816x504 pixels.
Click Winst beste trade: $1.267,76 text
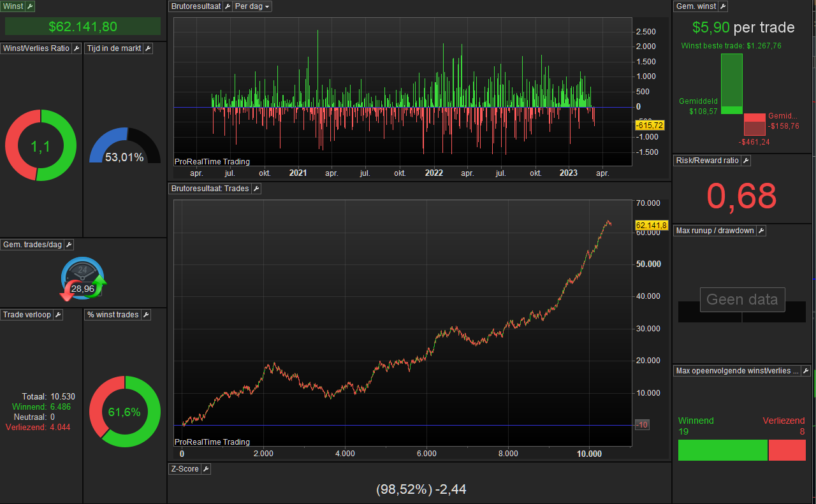731,46
